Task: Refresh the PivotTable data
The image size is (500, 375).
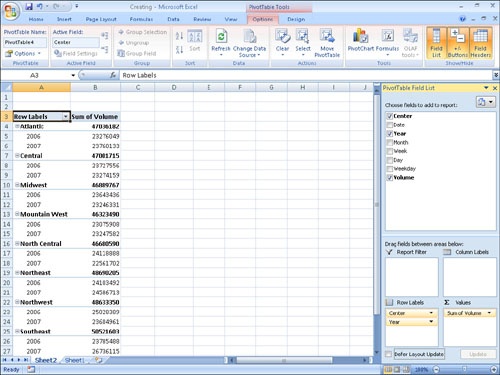Action: coord(221,43)
